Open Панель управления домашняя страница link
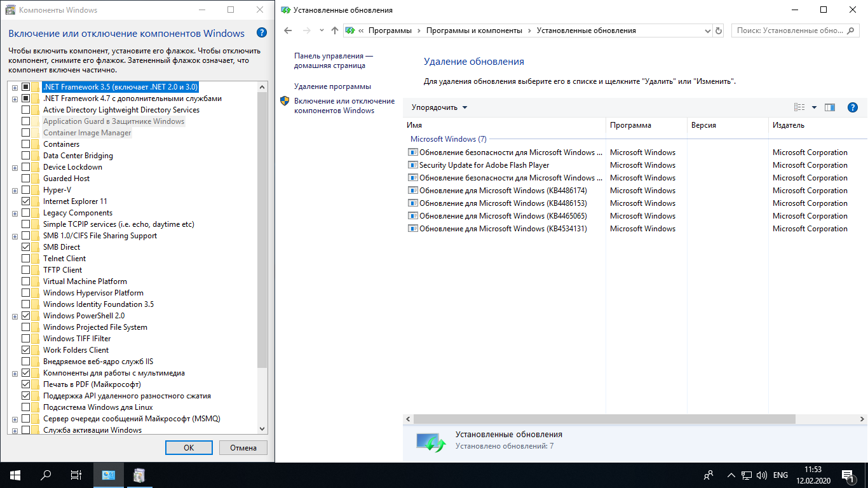This screenshot has height=488, width=868. 333,60
